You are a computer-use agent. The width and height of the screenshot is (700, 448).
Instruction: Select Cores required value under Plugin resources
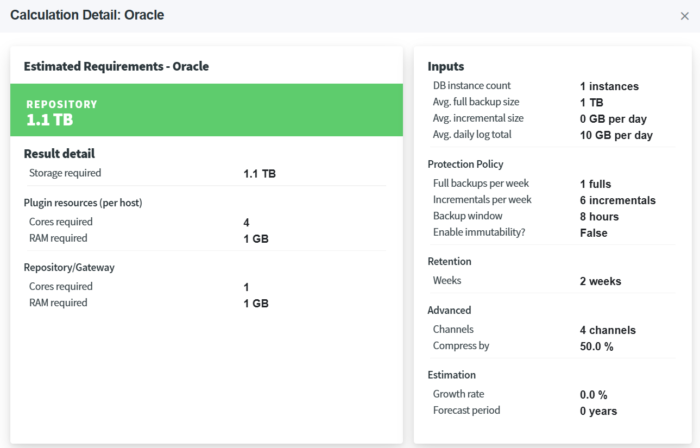247,222
